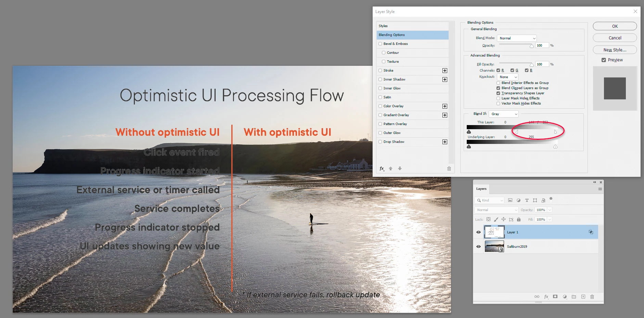The image size is (644, 318).
Task: Click Cancel in Layer Style dialog
Action: click(x=615, y=38)
